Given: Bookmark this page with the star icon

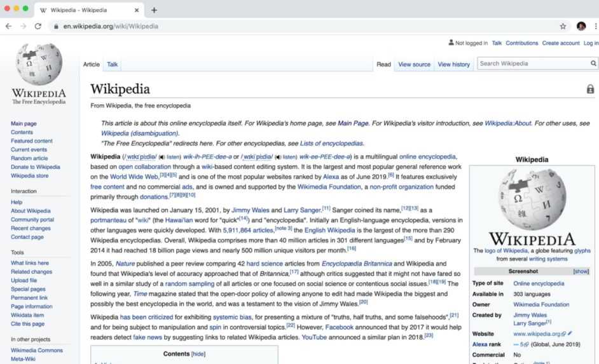Looking at the screenshot, I should pos(563,26).
